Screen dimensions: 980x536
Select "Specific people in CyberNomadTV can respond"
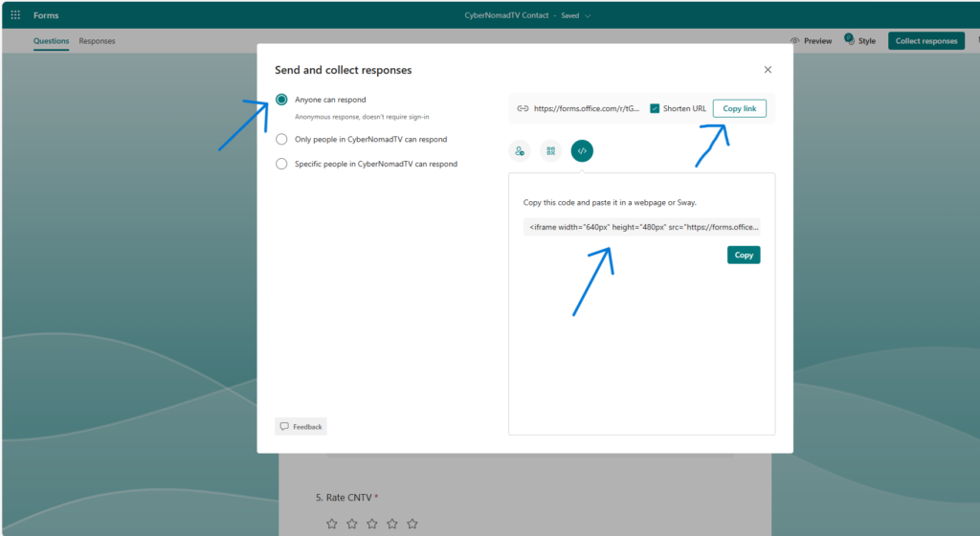281,164
